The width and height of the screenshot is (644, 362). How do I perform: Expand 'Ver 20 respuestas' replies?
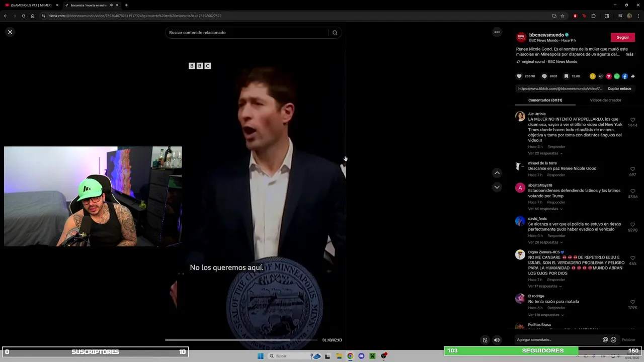[545, 242]
